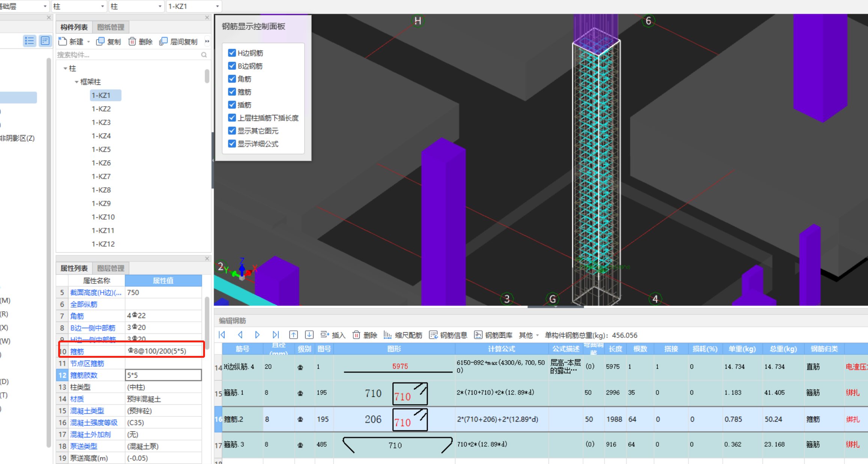
Task: Click the 删除 delete icon in 编辑钢筋 toolbar
Action: click(356, 334)
